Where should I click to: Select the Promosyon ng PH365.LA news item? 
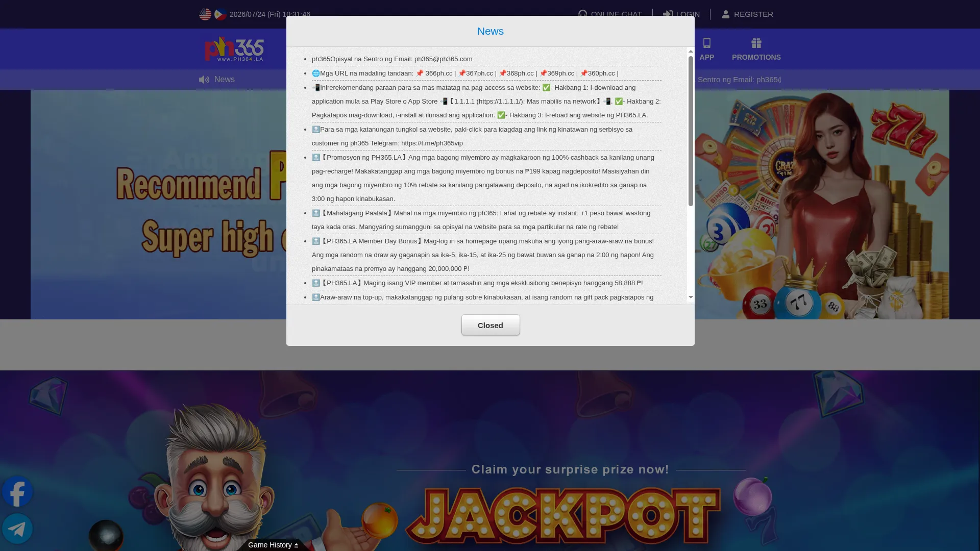[x=486, y=178]
